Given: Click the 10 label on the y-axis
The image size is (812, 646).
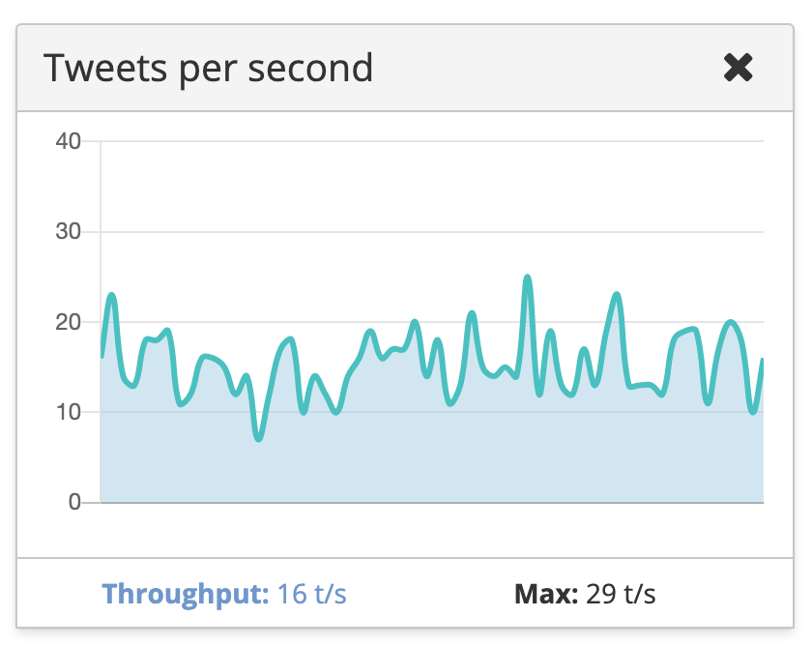Looking at the screenshot, I should (x=69, y=413).
